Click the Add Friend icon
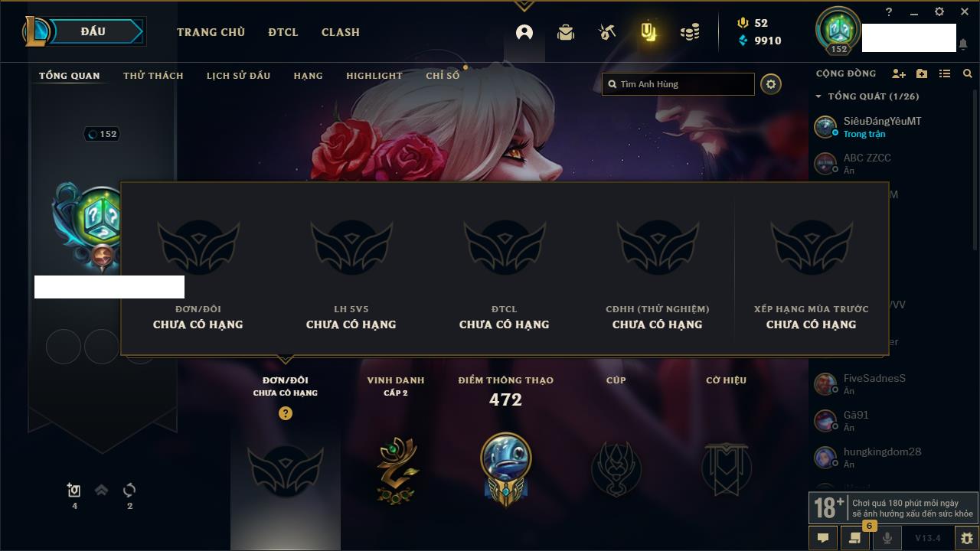980x551 pixels. (x=899, y=73)
